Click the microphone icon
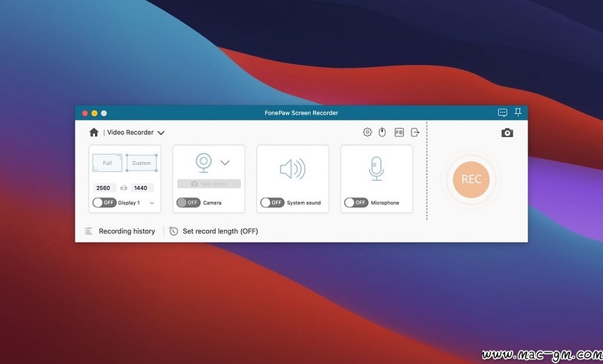 376,168
